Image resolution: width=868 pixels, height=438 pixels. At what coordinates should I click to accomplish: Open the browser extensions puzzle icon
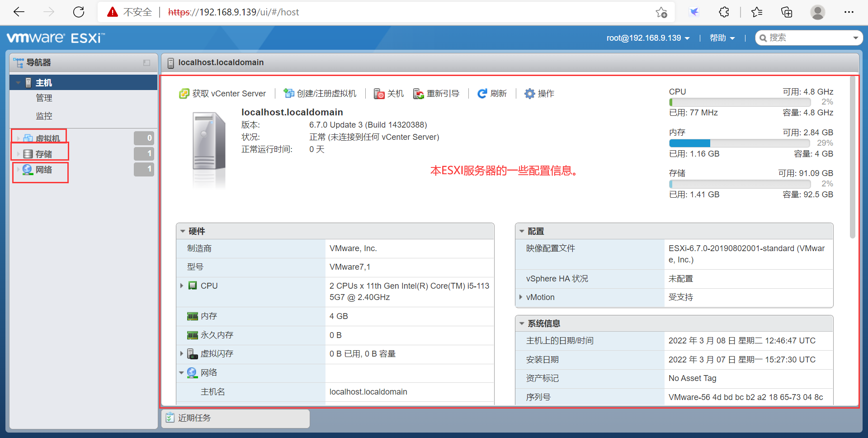pyautogui.click(x=724, y=12)
